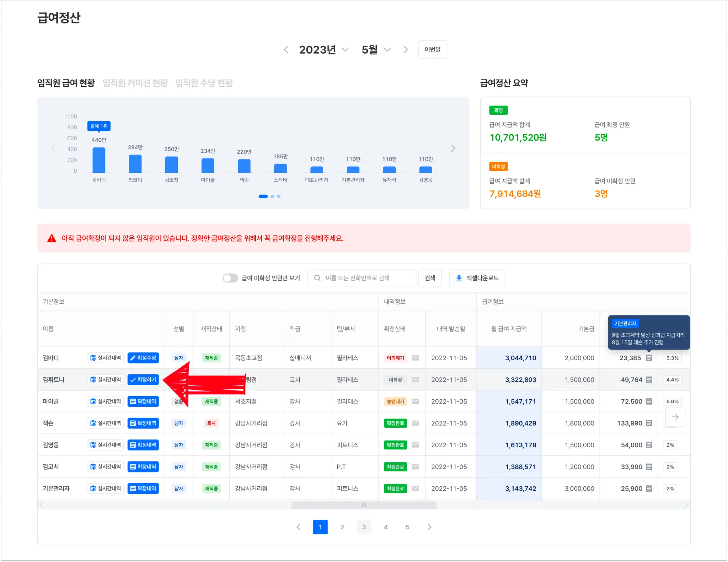728x562 pixels.
Task: Open the memo icon next to 23,385
Action: (649, 358)
